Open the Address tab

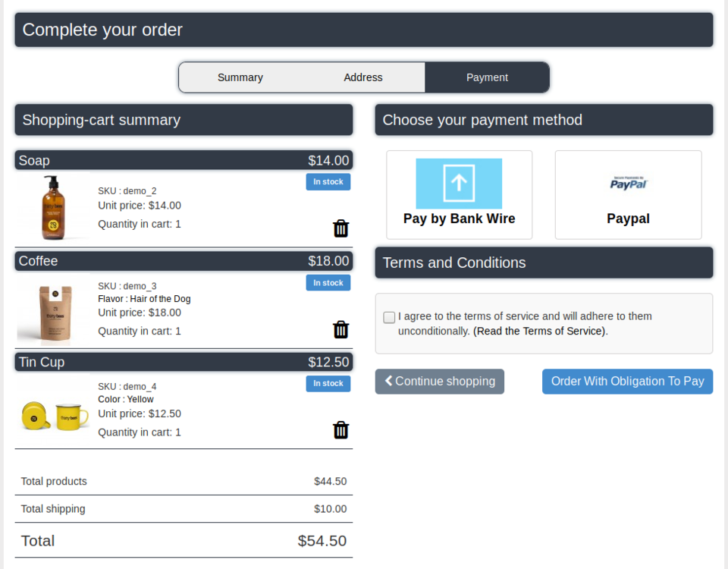pyautogui.click(x=362, y=77)
